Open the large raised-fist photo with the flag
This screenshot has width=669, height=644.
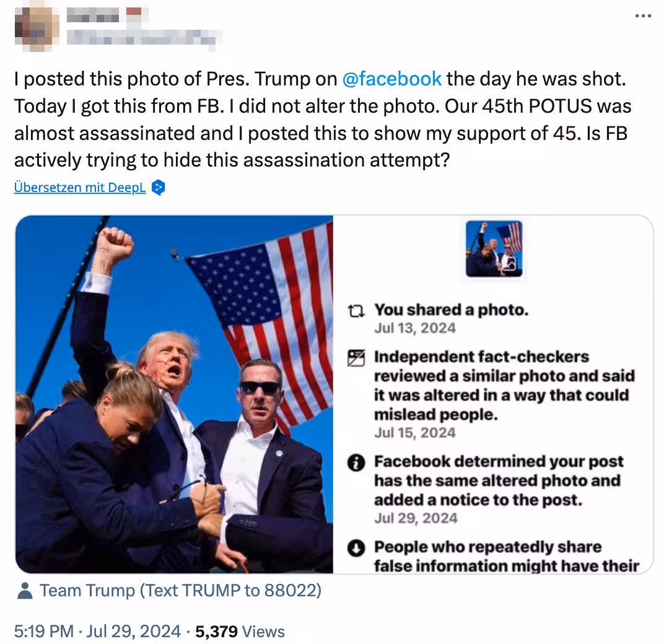coord(174,394)
